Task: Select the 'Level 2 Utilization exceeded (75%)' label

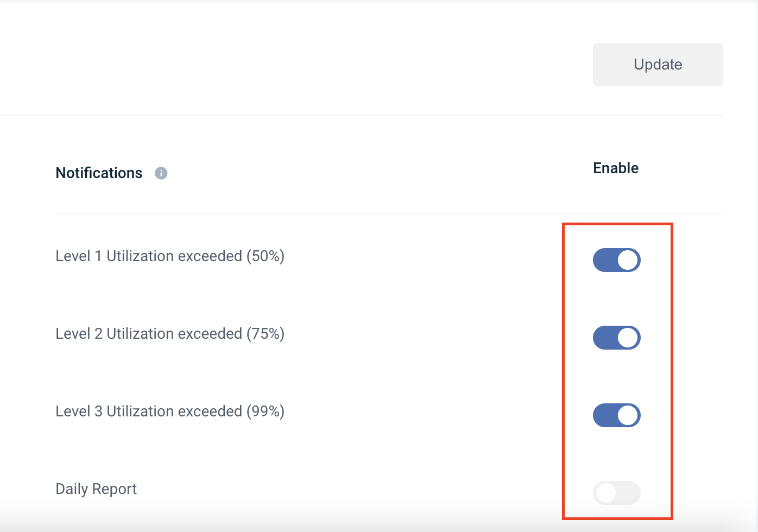Action: tap(170, 334)
